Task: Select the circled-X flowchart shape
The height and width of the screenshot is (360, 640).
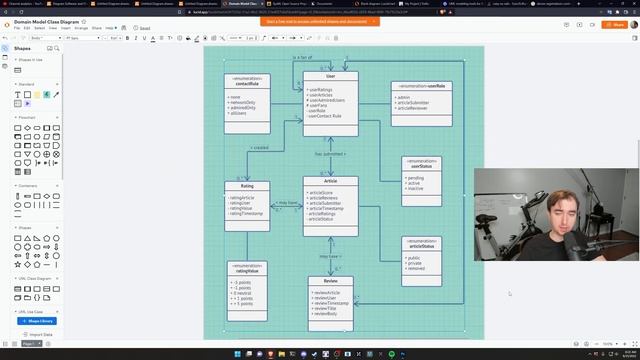Action: click(56, 154)
